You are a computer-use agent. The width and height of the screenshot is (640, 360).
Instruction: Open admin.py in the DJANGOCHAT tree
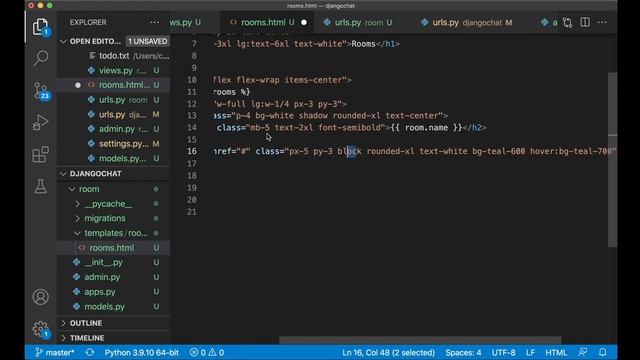tap(113, 277)
